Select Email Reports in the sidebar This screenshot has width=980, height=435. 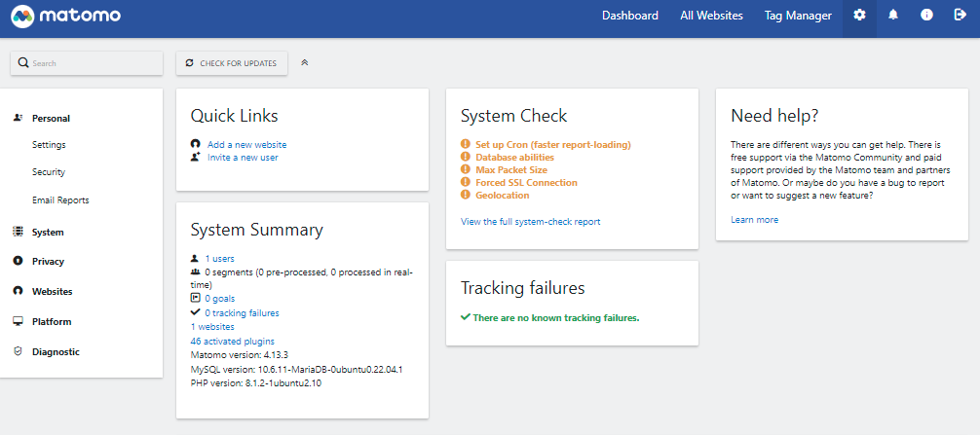[x=60, y=199]
